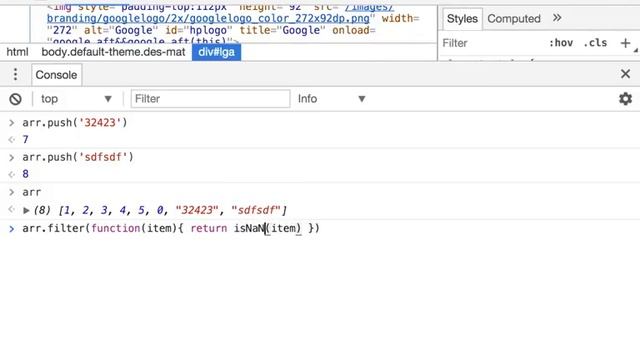Close the console drawer
The image size is (640, 360).
pyautogui.click(x=625, y=74)
